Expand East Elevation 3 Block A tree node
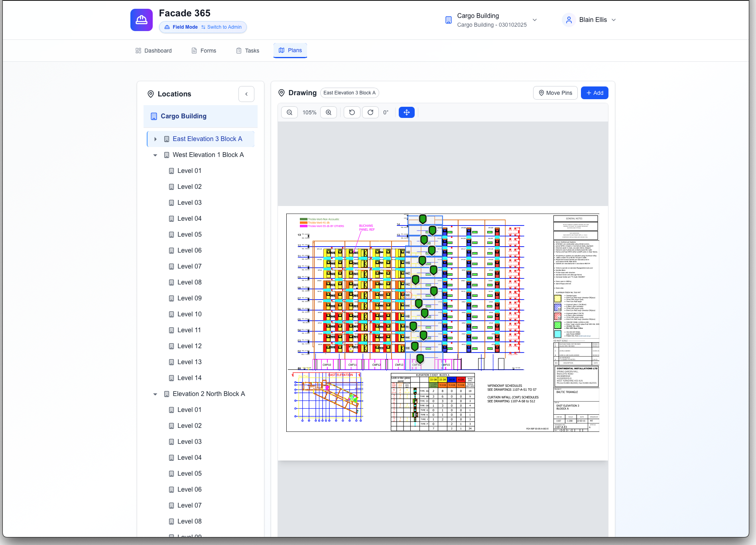The width and height of the screenshot is (756, 545). [x=156, y=139]
